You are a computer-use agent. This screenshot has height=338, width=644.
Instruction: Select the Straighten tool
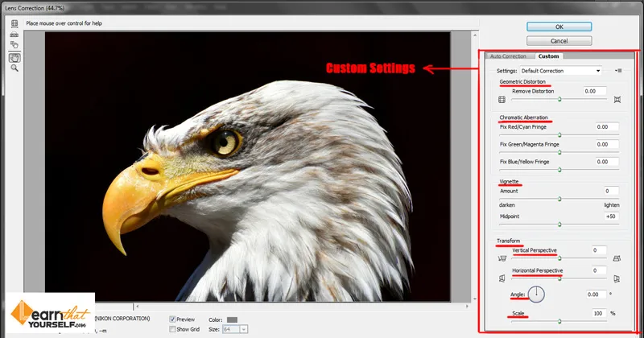14,35
